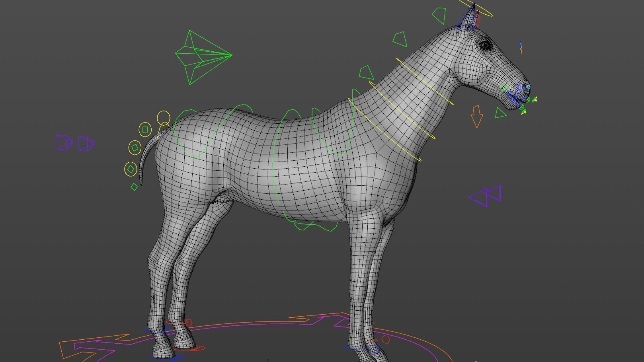This screenshot has width=644, height=362.
Task: Select lowest yellow neck ring at chest
Action: click(x=384, y=130)
